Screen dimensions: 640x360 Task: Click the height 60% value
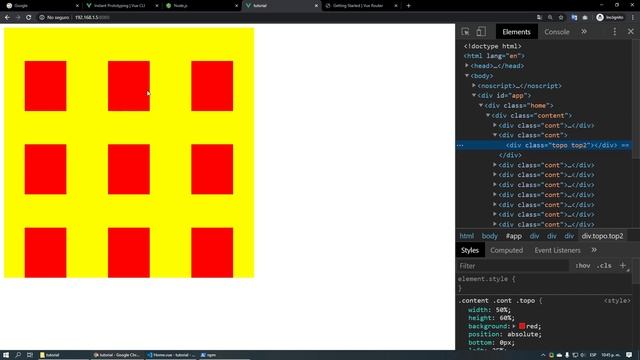[x=505, y=318]
